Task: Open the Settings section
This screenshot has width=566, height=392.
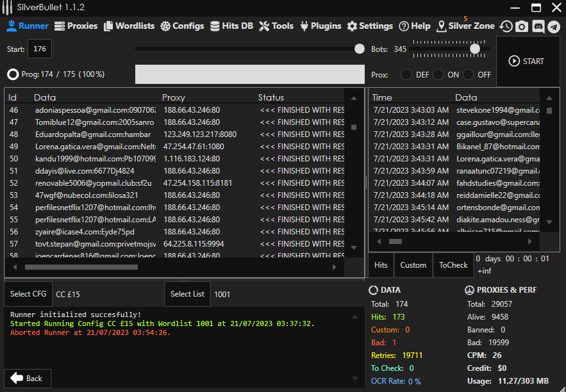Action: [370, 26]
